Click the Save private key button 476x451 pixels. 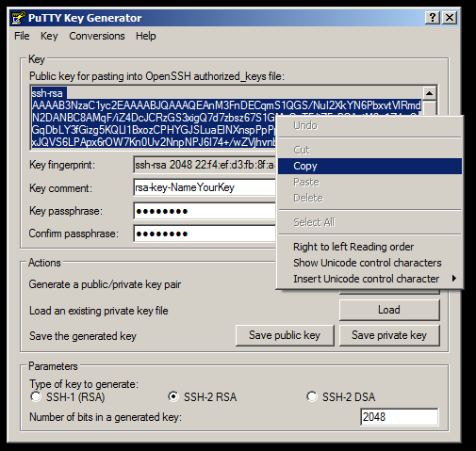pyautogui.click(x=389, y=335)
